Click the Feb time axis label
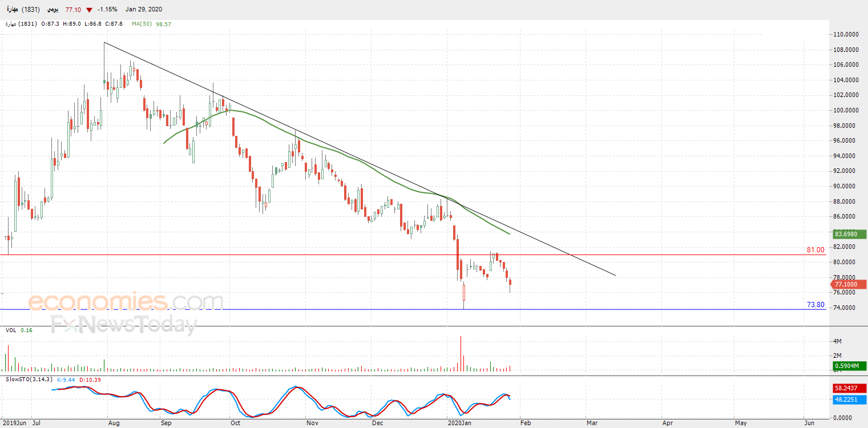The image size is (868, 428). click(x=526, y=423)
